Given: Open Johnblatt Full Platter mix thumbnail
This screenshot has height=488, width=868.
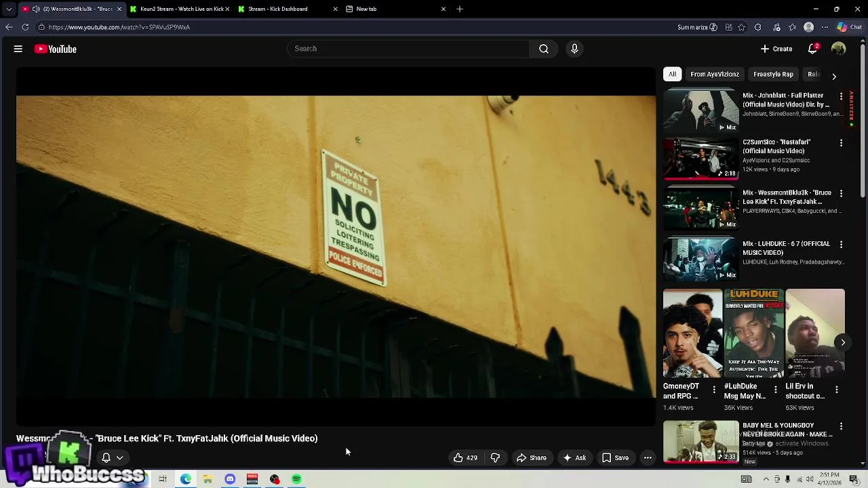Looking at the screenshot, I should (701, 111).
